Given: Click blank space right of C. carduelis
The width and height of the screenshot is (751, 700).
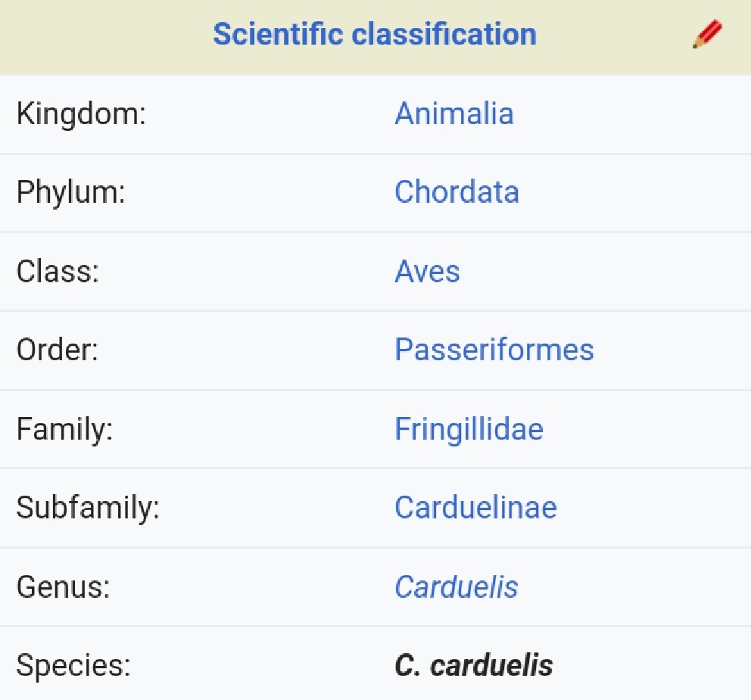Looking at the screenshot, I should 651,665.
